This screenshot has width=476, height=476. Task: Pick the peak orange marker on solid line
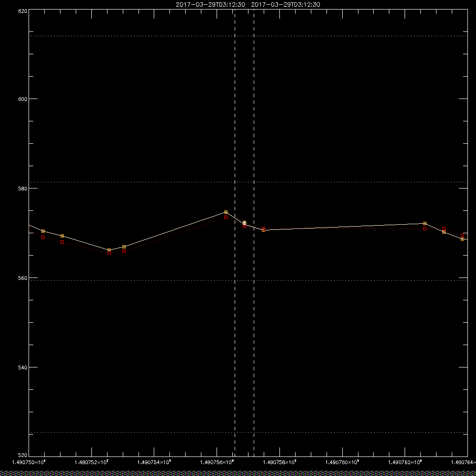226,212
